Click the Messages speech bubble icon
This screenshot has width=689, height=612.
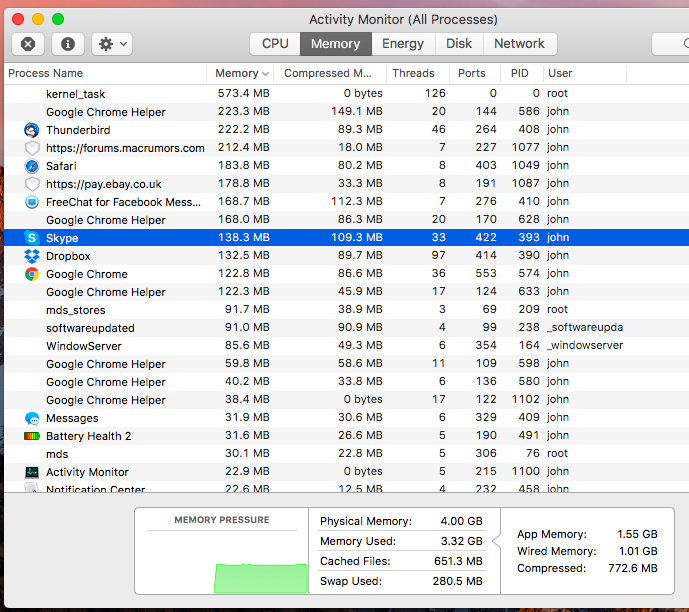pyautogui.click(x=32, y=418)
